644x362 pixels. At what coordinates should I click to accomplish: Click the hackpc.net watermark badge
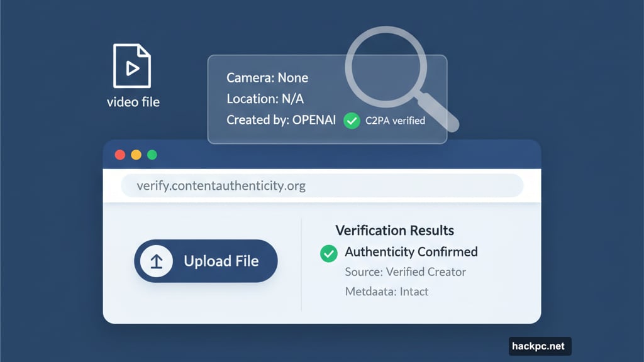pos(539,346)
